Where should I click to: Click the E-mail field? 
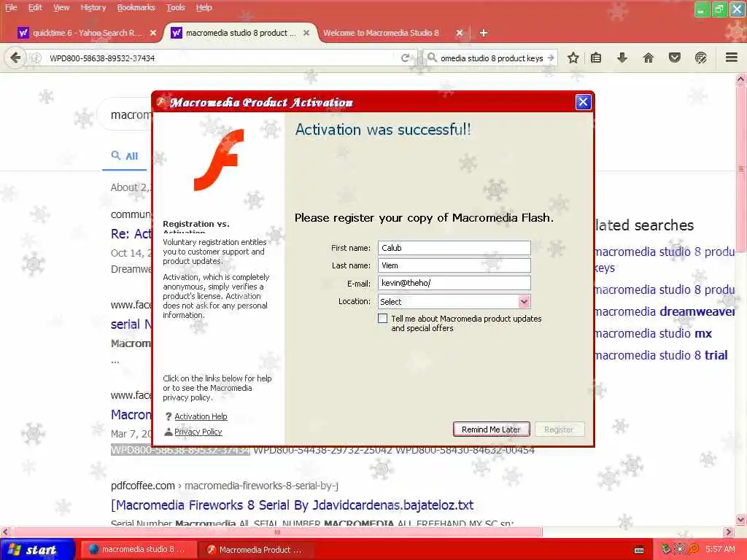click(454, 283)
